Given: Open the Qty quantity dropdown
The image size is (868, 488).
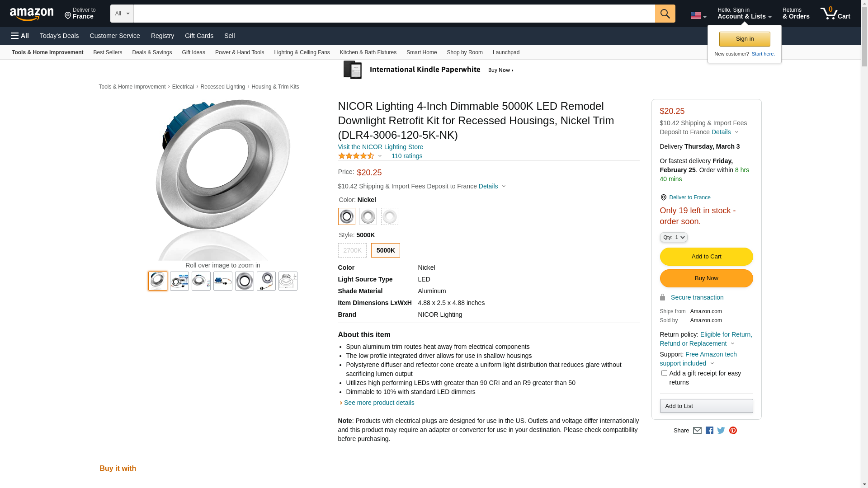Looking at the screenshot, I should pyautogui.click(x=674, y=237).
